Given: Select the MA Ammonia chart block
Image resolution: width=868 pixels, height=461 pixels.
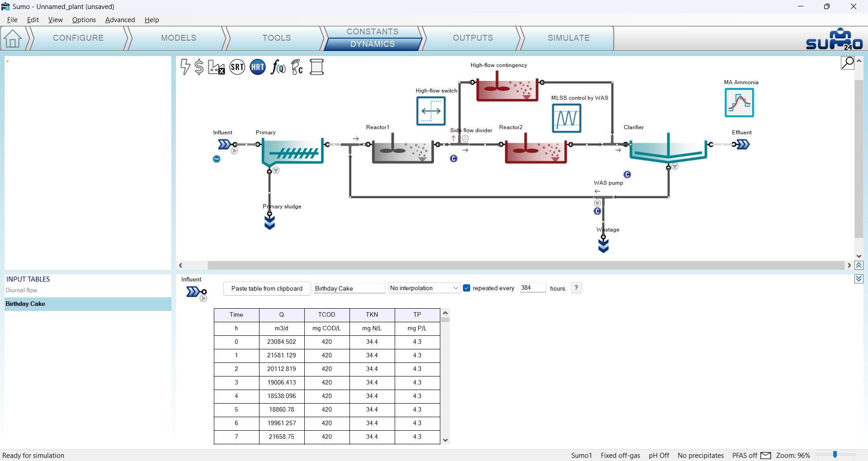Looking at the screenshot, I should click(x=739, y=103).
